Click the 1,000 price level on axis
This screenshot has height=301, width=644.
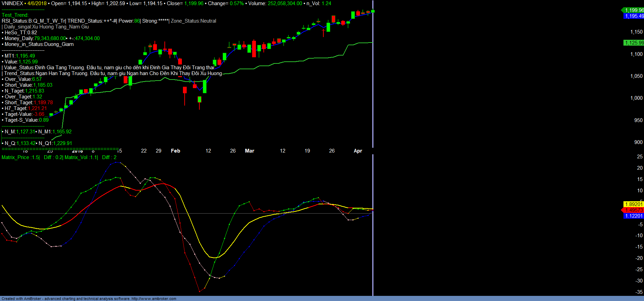pos(636,98)
